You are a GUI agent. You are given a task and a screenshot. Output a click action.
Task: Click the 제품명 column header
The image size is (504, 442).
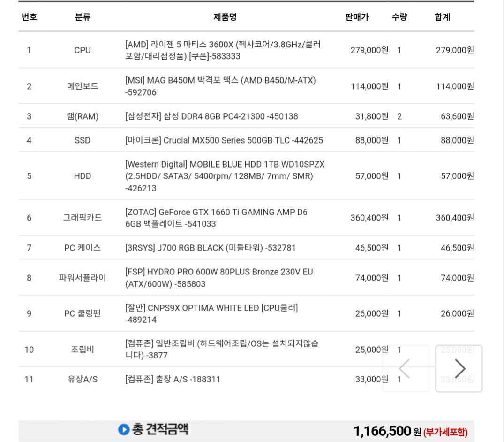pos(225,17)
